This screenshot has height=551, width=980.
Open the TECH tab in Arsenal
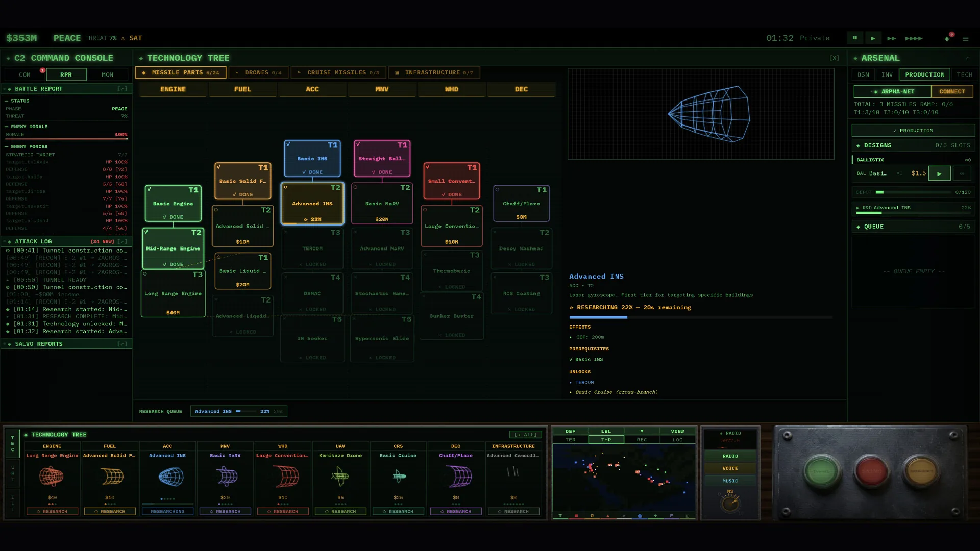(x=964, y=74)
